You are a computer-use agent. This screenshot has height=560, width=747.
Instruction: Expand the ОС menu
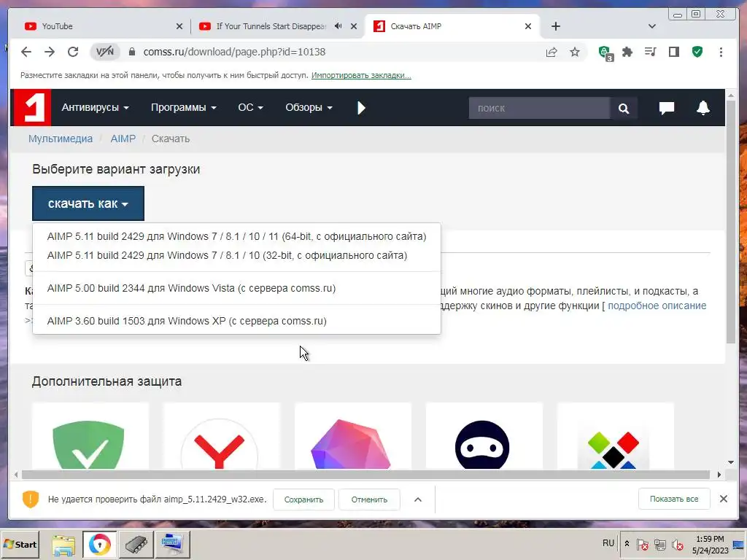251,108
